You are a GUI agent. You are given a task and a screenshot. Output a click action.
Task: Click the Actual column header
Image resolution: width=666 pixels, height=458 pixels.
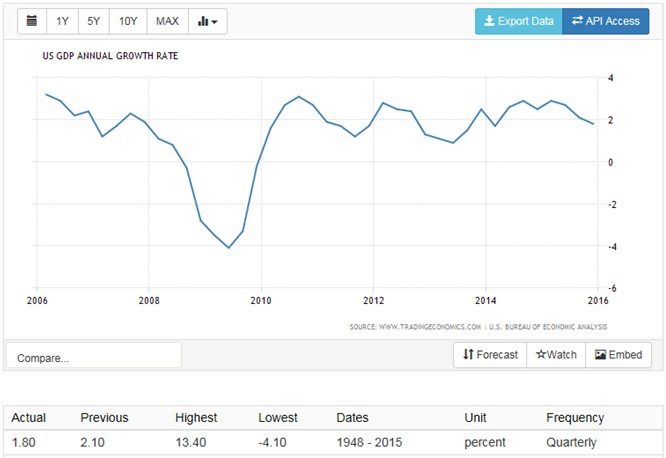point(28,418)
